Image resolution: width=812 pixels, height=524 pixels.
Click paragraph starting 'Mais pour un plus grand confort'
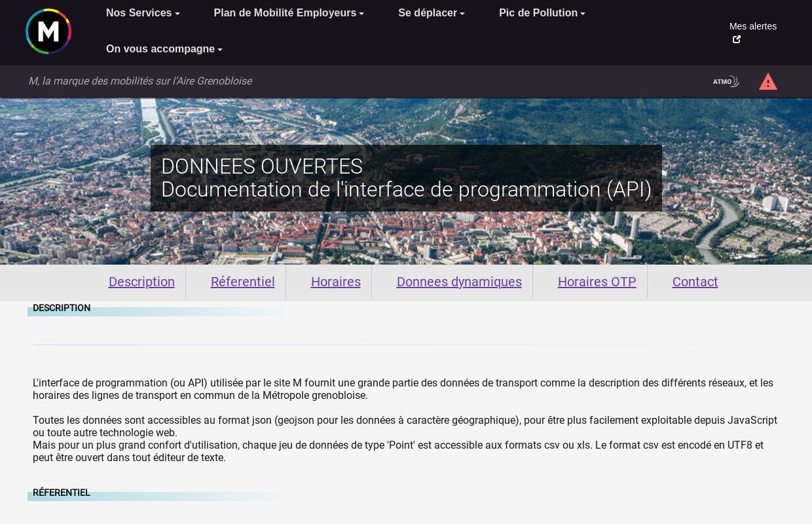[x=398, y=451]
